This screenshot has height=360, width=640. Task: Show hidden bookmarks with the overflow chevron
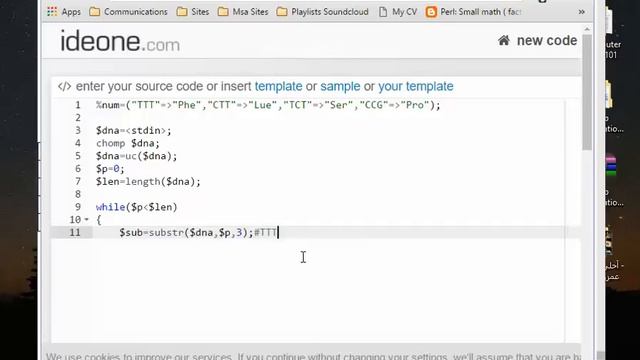click(582, 12)
